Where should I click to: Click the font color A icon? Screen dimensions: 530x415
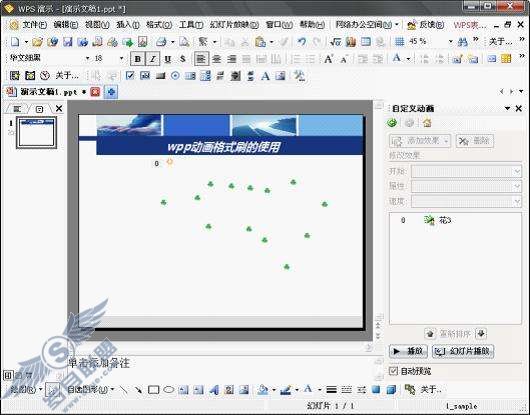point(397,58)
